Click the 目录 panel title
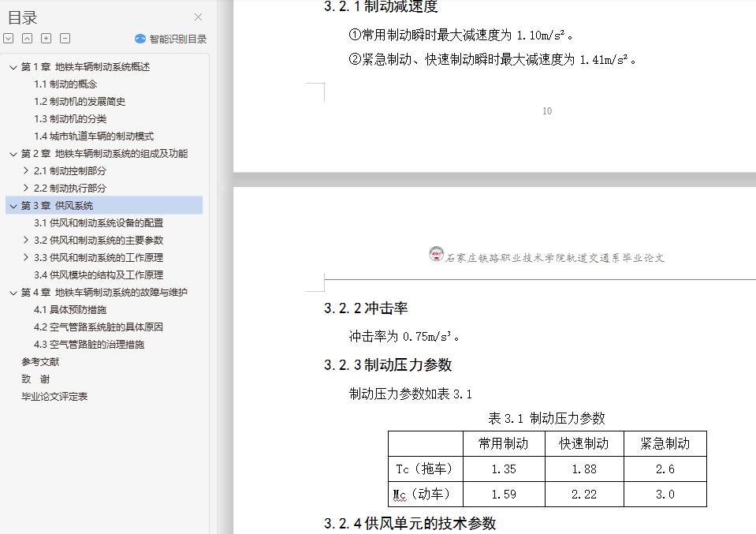Viewport: 756px width, 534px height. pyautogui.click(x=22, y=18)
